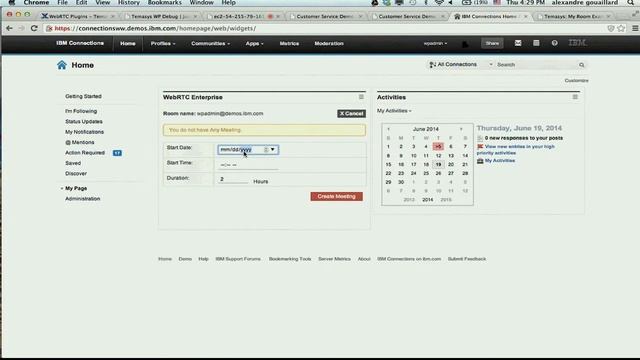Open the mail envelope icon in navbar
640x360 pixels.
518,43
